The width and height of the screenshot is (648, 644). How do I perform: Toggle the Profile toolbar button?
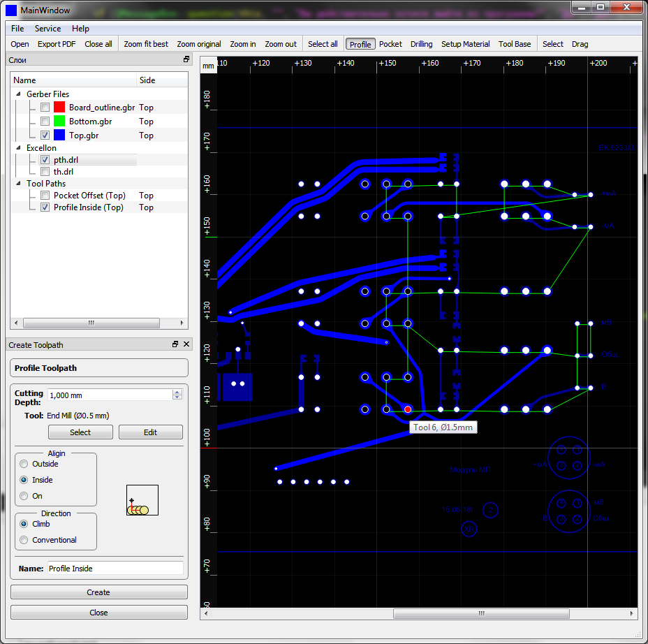click(x=360, y=44)
